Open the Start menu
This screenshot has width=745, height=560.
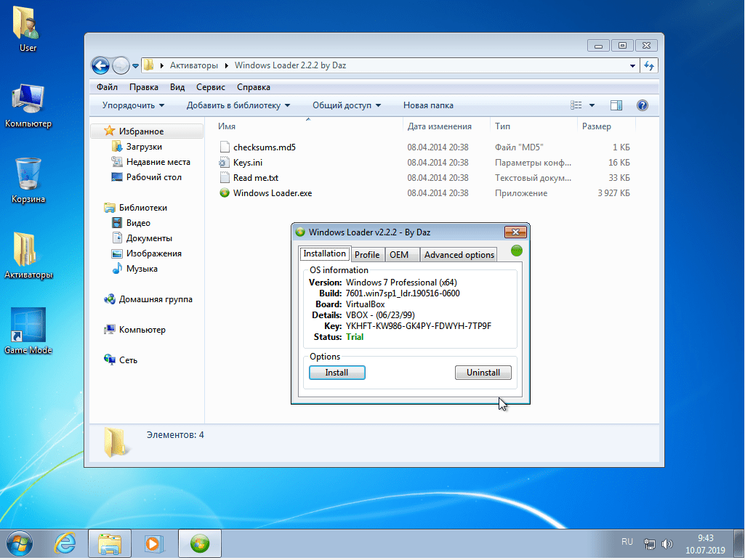(x=18, y=543)
